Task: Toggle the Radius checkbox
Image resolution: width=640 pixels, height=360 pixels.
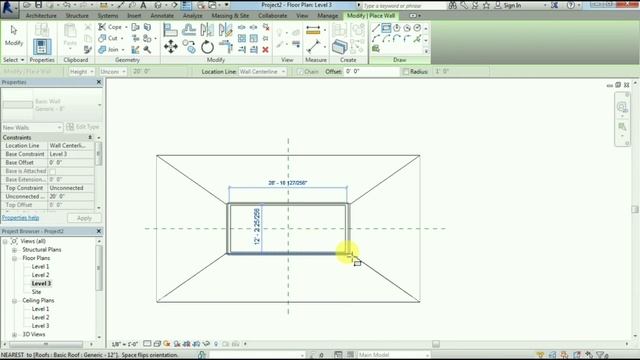Action: (x=405, y=71)
